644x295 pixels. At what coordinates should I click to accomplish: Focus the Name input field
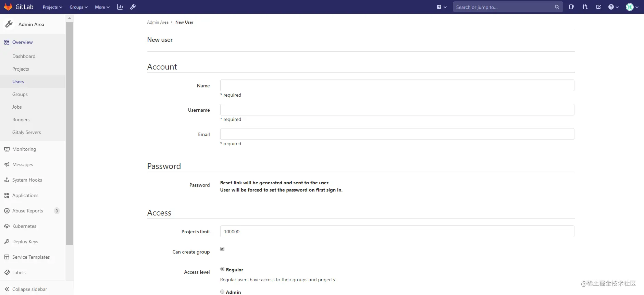coord(397,85)
